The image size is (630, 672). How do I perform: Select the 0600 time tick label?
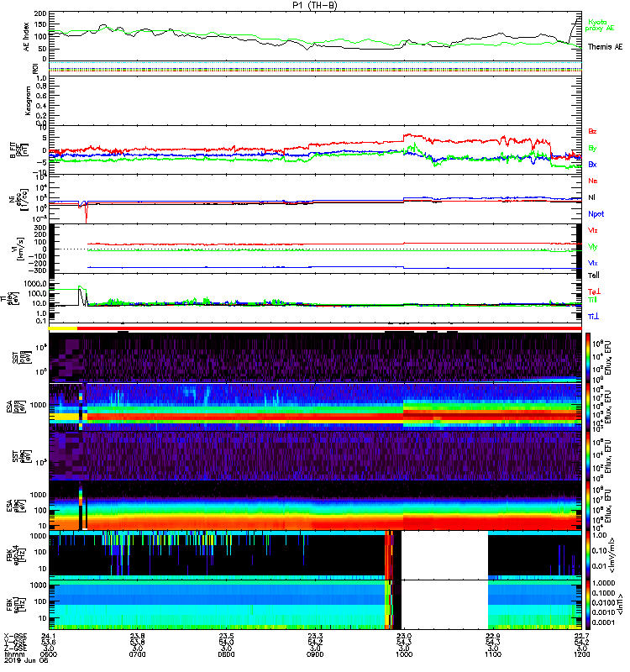tap(48, 654)
